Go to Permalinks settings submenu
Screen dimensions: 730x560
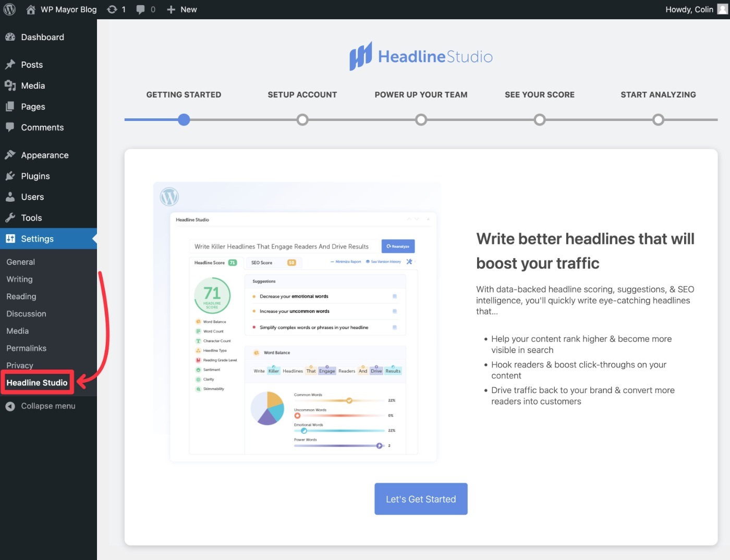tap(27, 348)
